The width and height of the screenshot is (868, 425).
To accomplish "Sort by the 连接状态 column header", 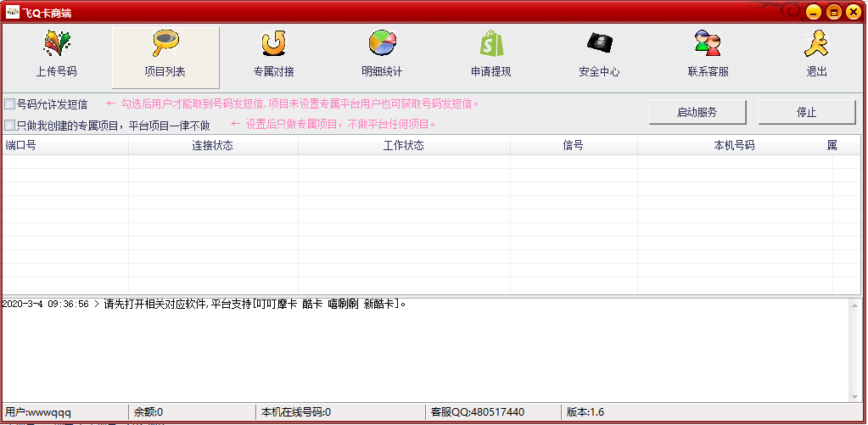I will pos(213,145).
